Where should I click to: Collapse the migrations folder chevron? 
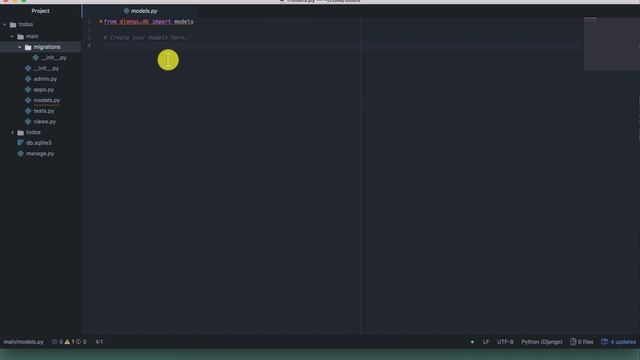click(20, 47)
